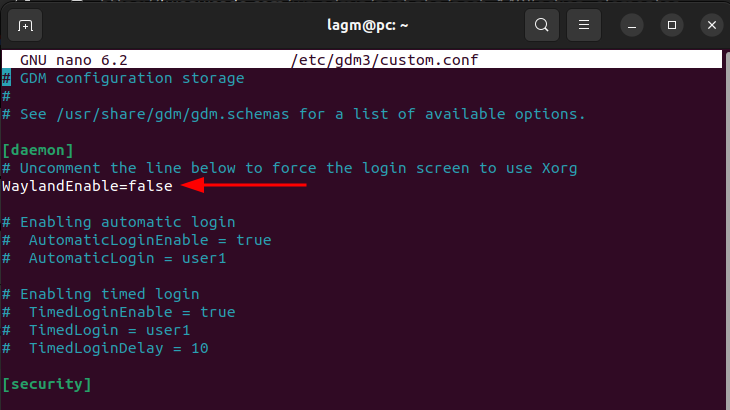Click the [security] section header

point(47,384)
